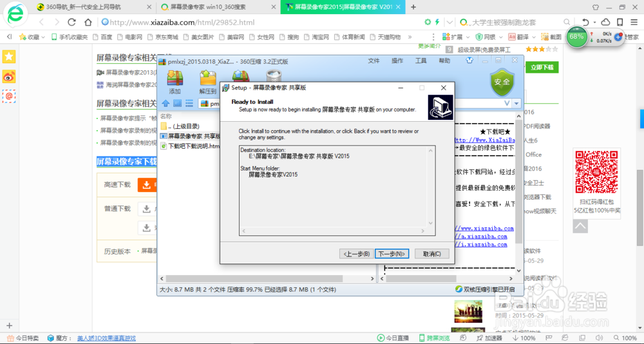The width and height of the screenshot is (644, 344).
Task: Click the <上一步(B) button in Setup
Action: pyautogui.click(x=357, y=254)
